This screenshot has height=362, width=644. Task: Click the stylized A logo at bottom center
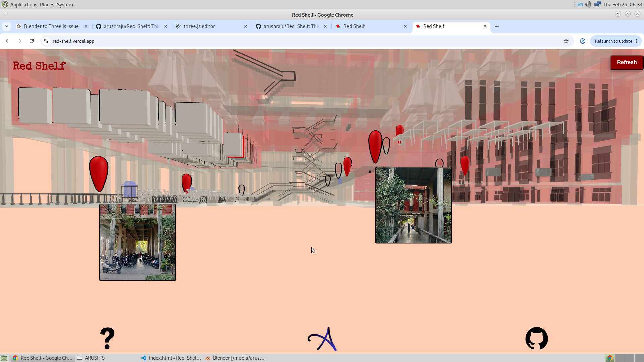coord(321,339)
